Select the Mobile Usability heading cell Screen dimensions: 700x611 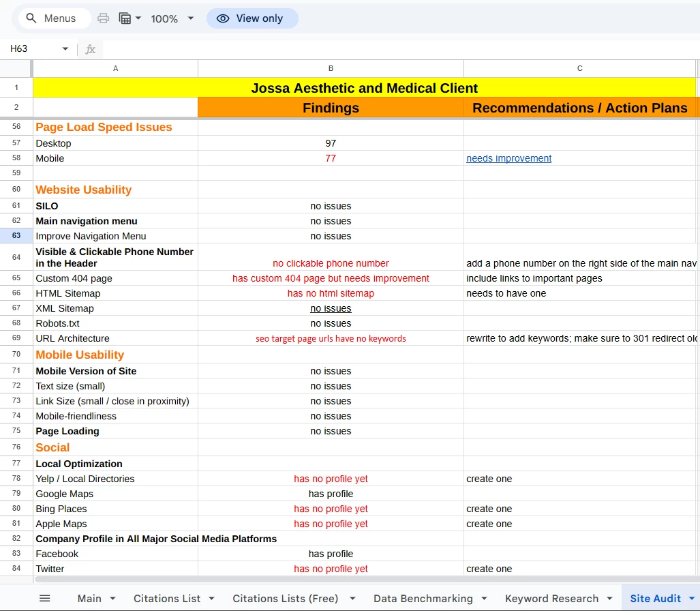pos(116,355)
